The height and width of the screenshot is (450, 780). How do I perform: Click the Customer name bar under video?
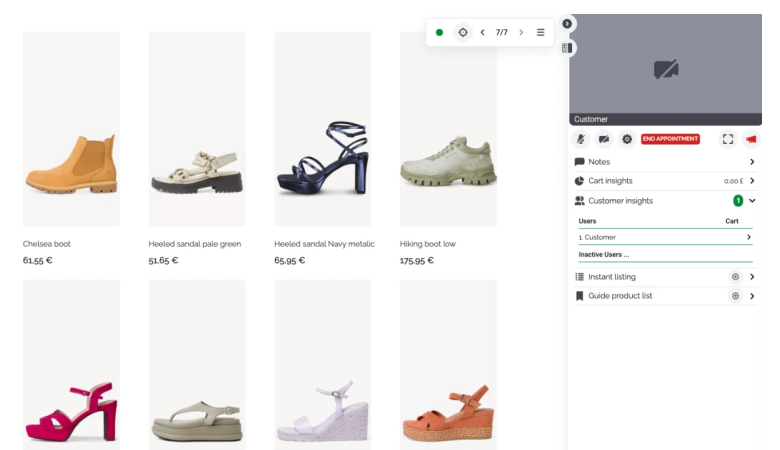tap(666, 119)
